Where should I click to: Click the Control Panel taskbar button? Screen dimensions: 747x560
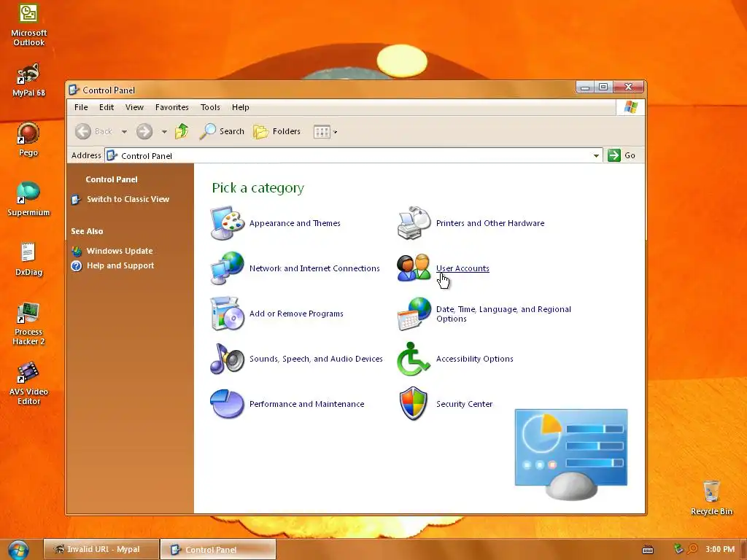pos(218,550)
